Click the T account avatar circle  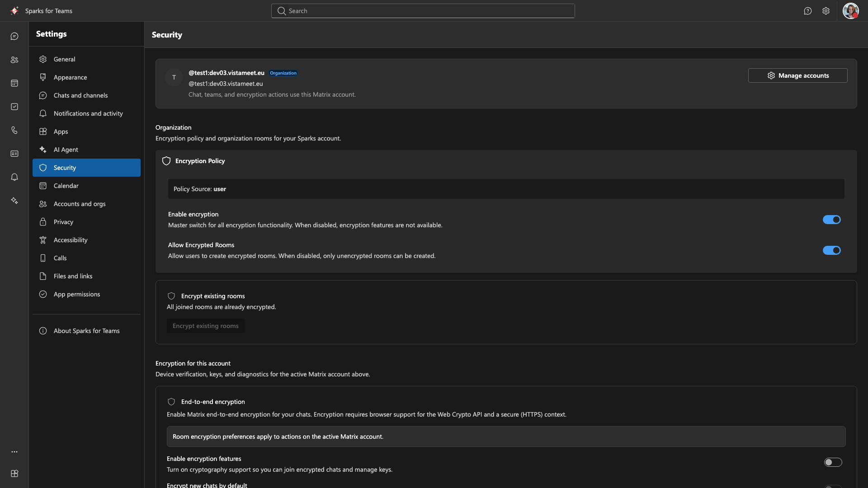pos(174,77)
